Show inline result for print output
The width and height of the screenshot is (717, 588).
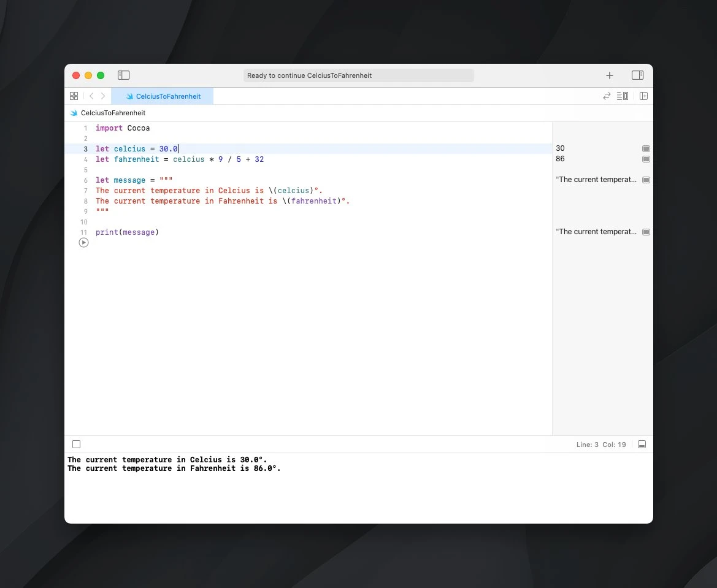click(x=646, y=232)
